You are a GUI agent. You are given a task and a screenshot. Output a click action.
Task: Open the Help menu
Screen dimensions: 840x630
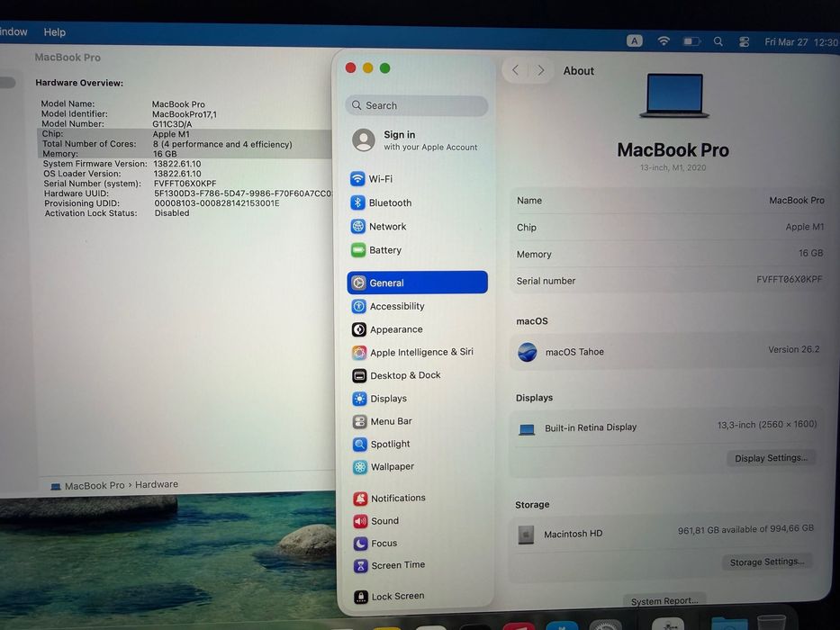pyautogui.click(x=55, y=32)
